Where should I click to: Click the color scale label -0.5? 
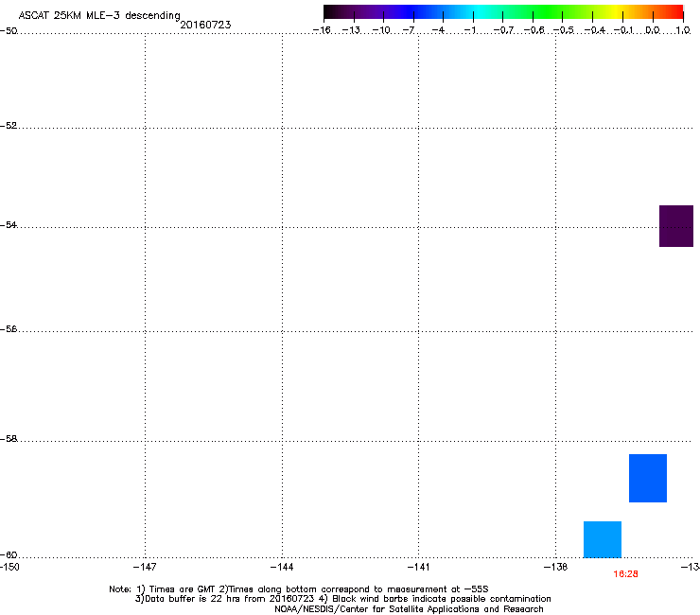(564, 30)
